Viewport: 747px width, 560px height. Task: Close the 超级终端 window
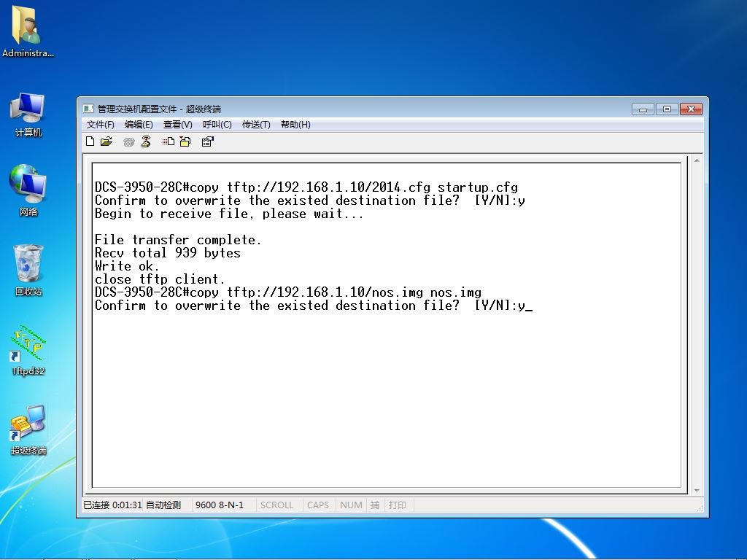[692, 109]
